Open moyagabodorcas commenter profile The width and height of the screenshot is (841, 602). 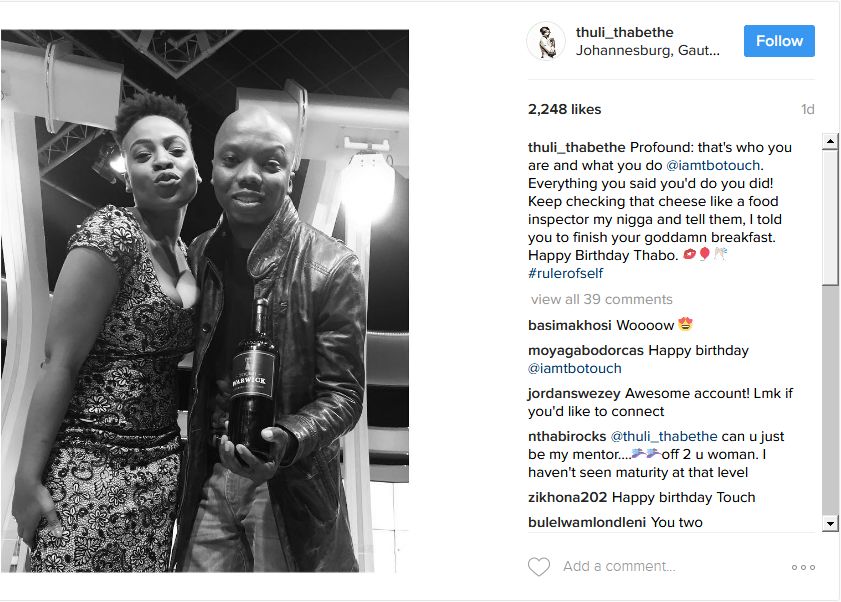pos(586,350)
